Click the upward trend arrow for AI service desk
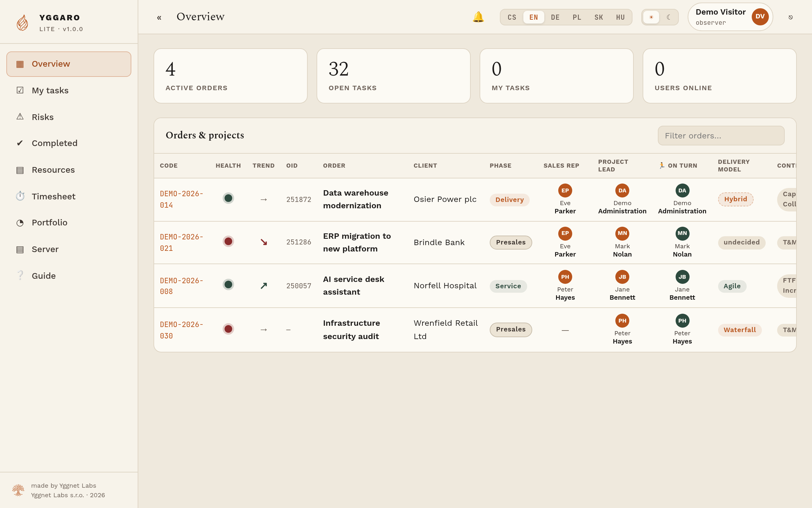Viewport: 812px width, 508px height. [x=264, y=285]
